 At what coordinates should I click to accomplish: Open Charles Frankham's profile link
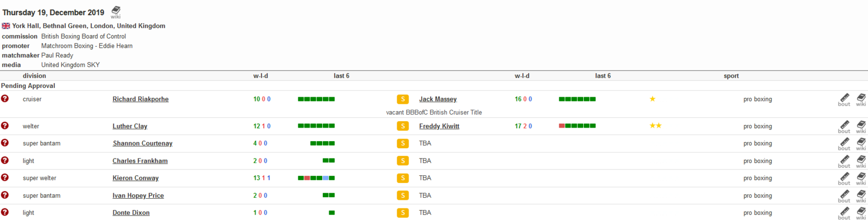140,161
